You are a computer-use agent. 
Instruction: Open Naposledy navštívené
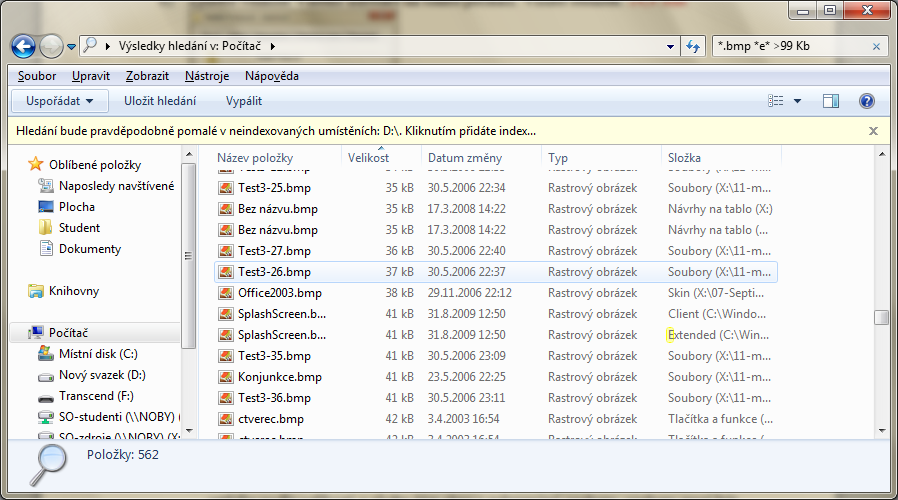click(x=116, y=186)
